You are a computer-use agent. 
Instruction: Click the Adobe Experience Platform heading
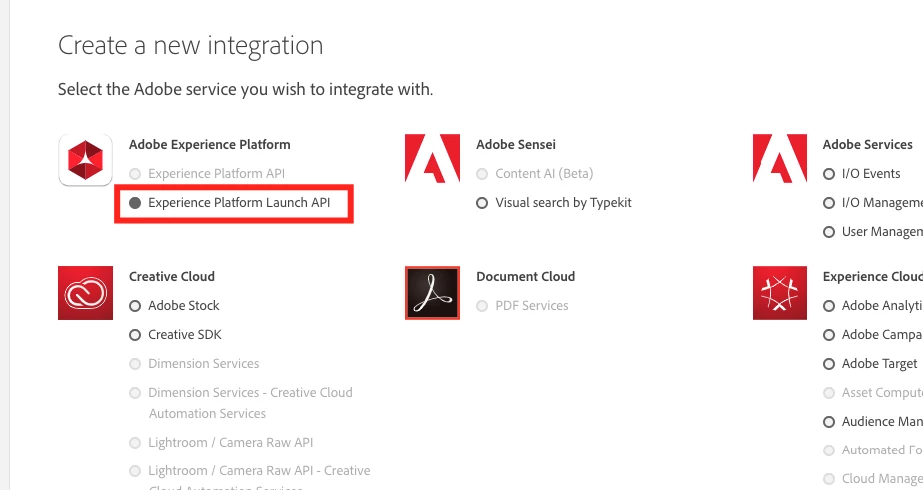pos(210,145)
